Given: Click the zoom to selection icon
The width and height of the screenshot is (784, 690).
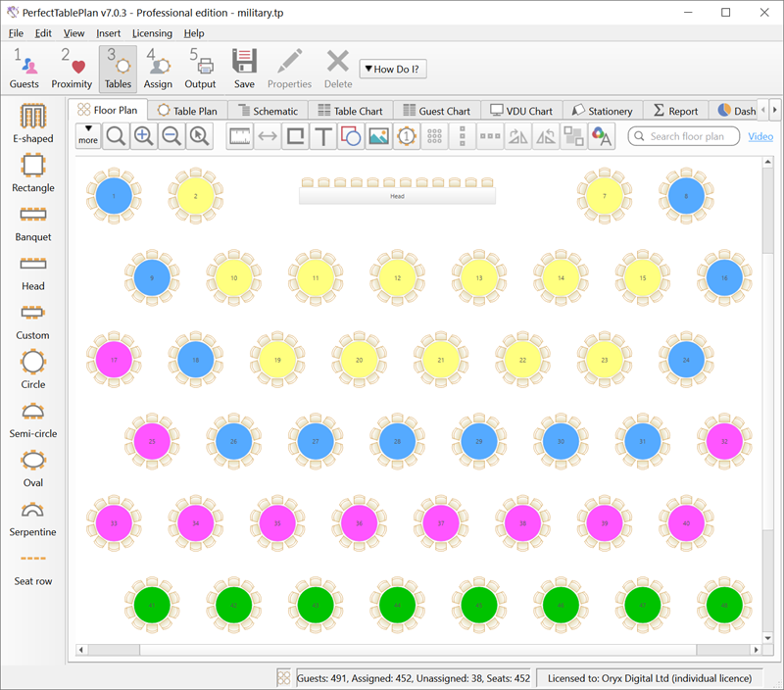Looking at the screenshot, I should (200, 136).
